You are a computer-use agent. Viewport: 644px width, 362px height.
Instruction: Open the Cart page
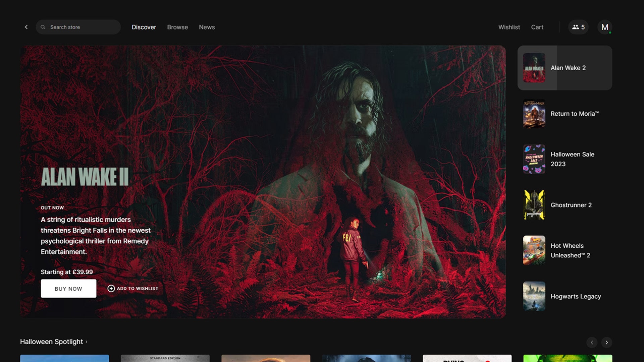537,27
